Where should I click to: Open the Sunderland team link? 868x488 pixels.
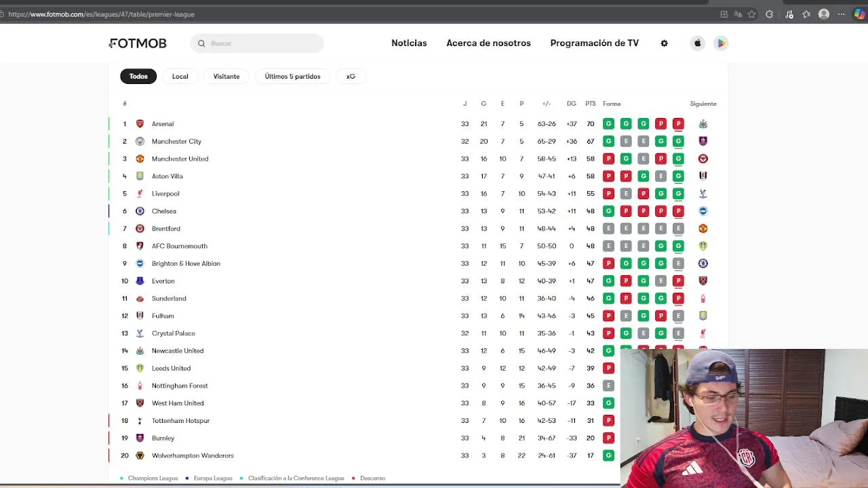[x=169, y=298]
